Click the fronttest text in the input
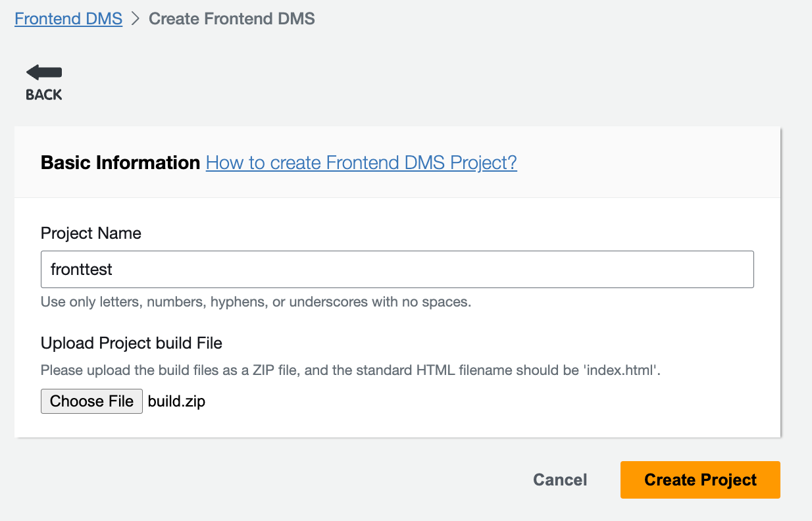Screen dimensions: 812x521 tap(82, 269)
